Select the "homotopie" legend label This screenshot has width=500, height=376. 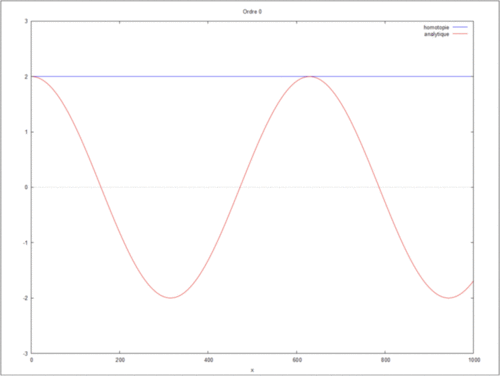point(436,27)
